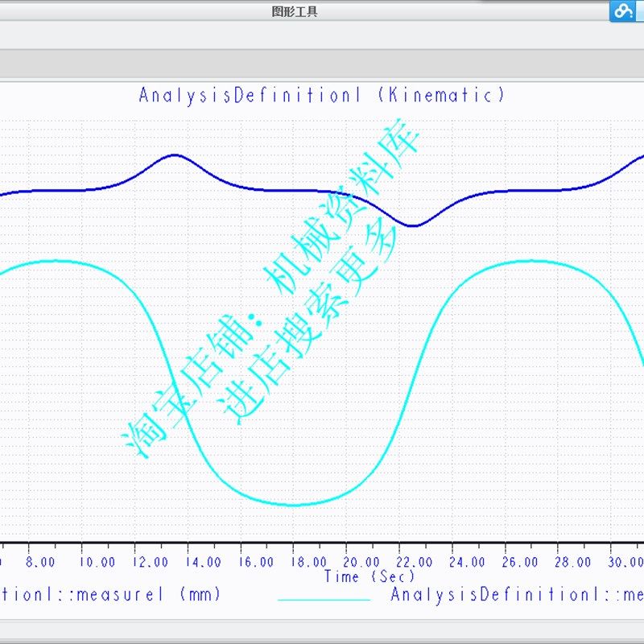Viewport: 644px width, 644px height.
Task: Click the 30.00 time axis tick label
Action: coord(625,562)
